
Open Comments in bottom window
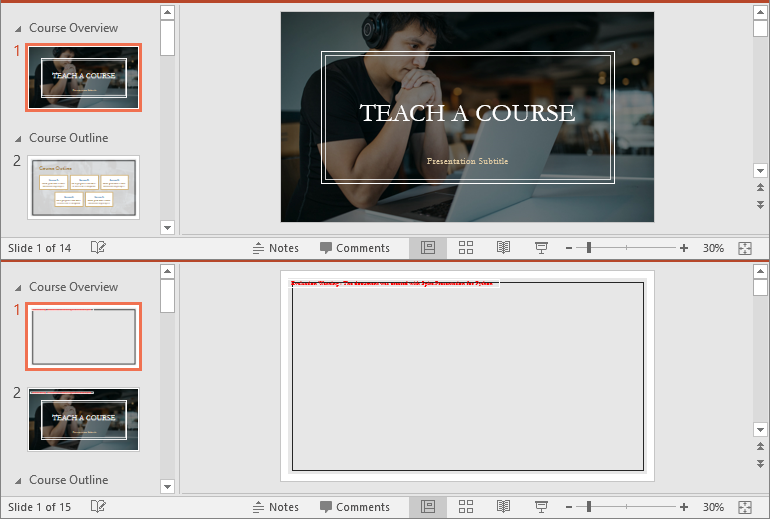355,507
